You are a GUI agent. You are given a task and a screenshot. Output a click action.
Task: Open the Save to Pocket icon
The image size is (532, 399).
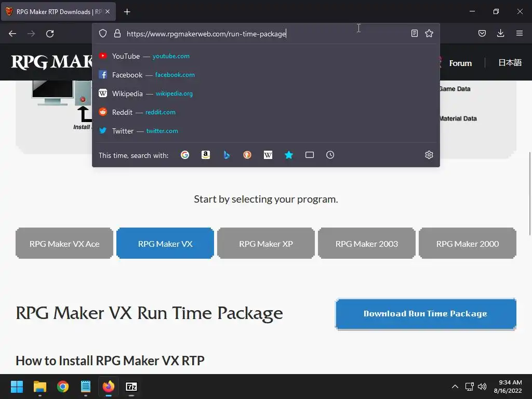(482, 33)
